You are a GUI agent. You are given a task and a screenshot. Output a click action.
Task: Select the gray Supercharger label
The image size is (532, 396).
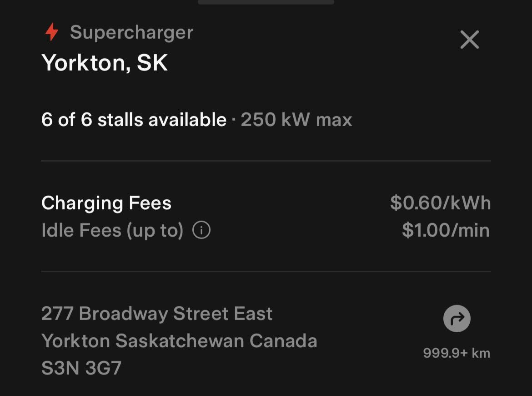pyautogui.click(x=131, y=32)
